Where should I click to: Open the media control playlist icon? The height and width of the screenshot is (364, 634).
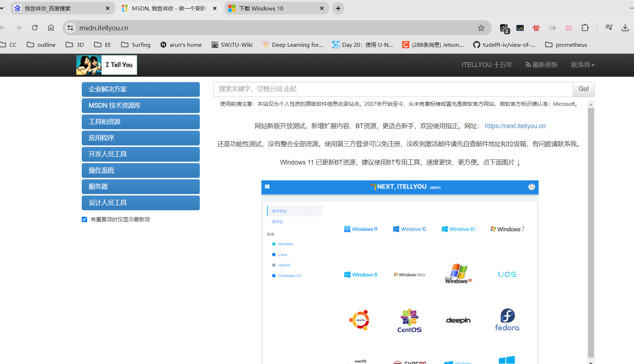pos(609,28)
